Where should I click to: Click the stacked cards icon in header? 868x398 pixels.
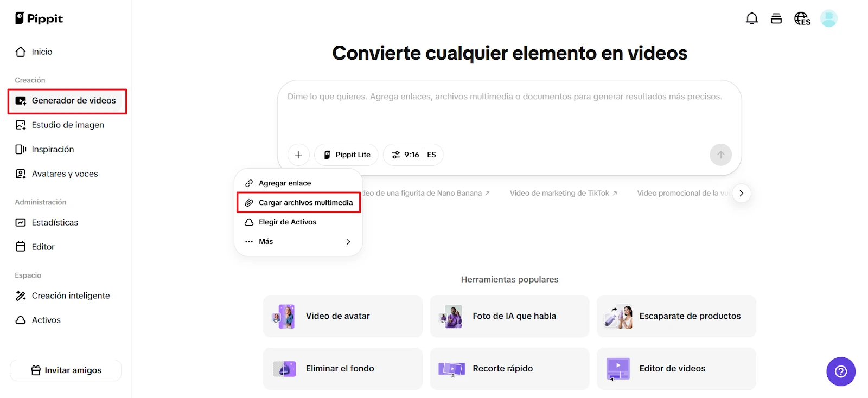click(x=776, y=18)
